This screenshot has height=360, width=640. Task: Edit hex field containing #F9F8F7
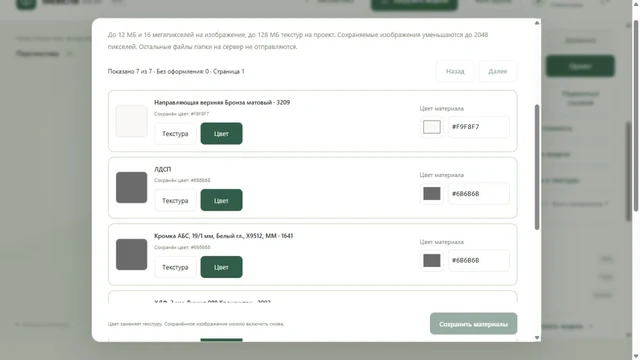pyautogui.click(x=479, y=127)
